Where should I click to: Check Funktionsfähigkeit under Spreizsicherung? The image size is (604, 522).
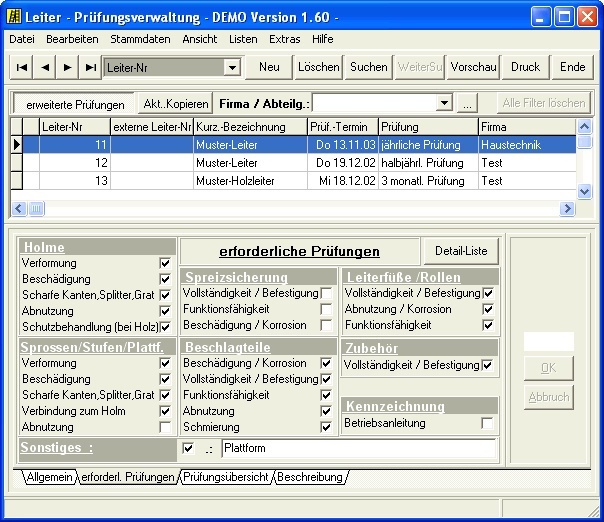coord(326,310)
